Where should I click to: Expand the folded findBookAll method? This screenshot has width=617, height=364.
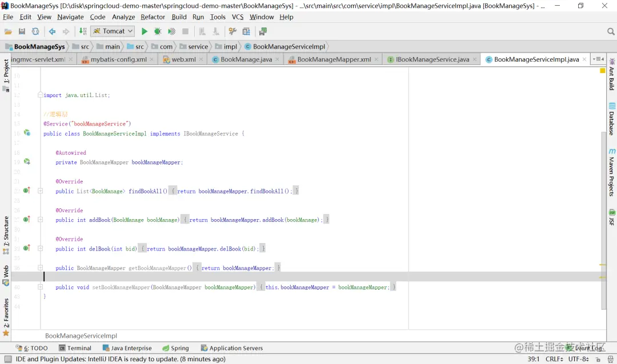pyautogui.click(x=40, y=191)
